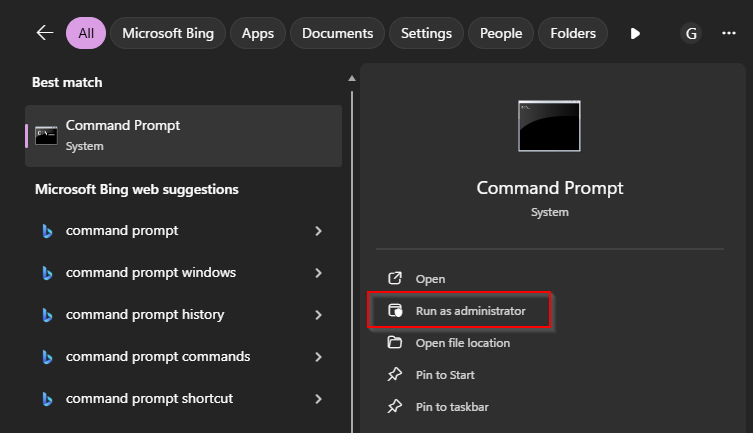Expand the chevron beside 'command prompt history'
753x433 pixels.
click(318, 315)
